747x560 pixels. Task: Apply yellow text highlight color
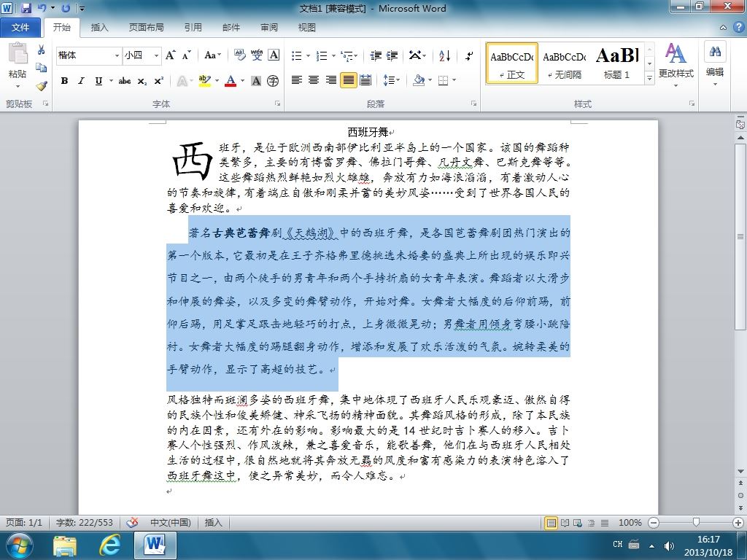(205, 81)
